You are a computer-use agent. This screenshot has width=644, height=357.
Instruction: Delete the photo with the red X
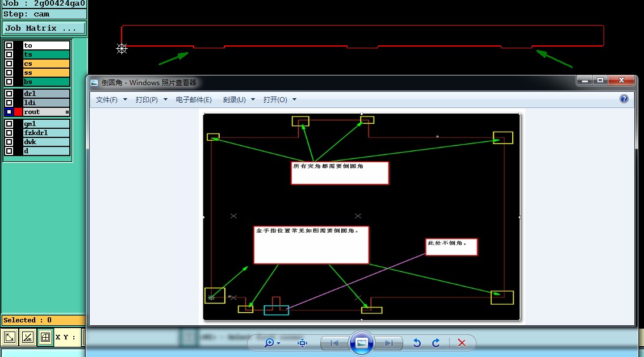462,343
